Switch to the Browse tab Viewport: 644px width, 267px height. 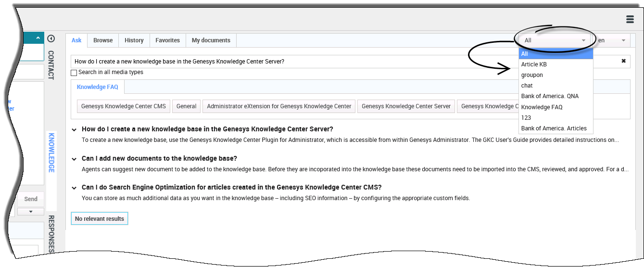[x=103, y=40]
